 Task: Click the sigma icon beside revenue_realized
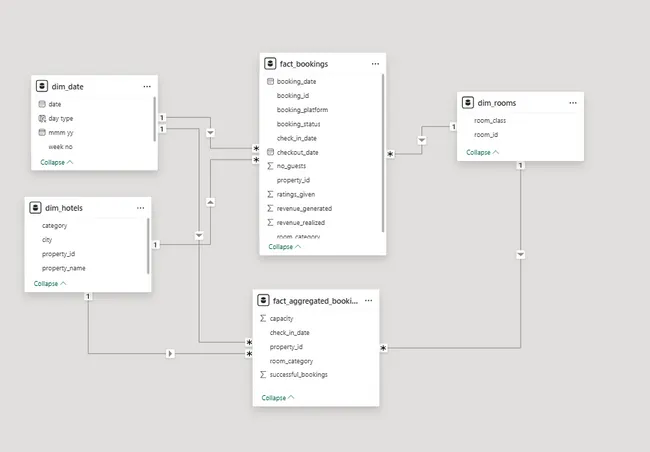tap(270, 222)
